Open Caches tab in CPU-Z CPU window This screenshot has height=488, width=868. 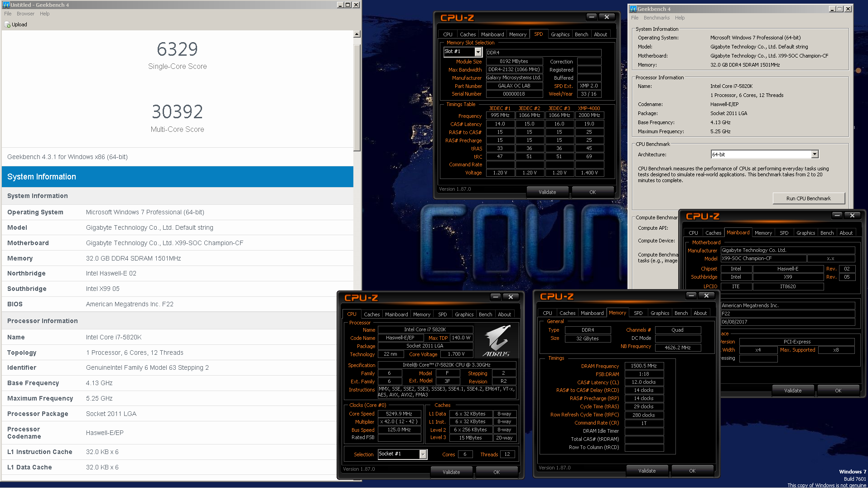[371, 314]
